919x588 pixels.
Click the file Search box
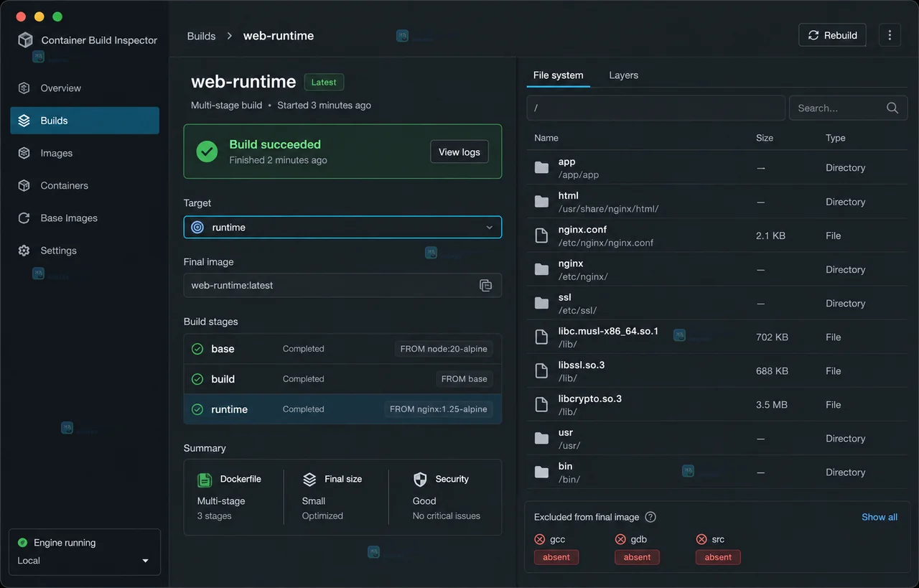(x=848, y=108)
